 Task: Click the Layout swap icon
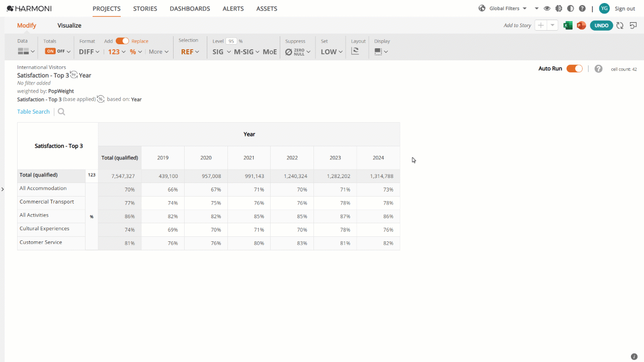point(355,51)
